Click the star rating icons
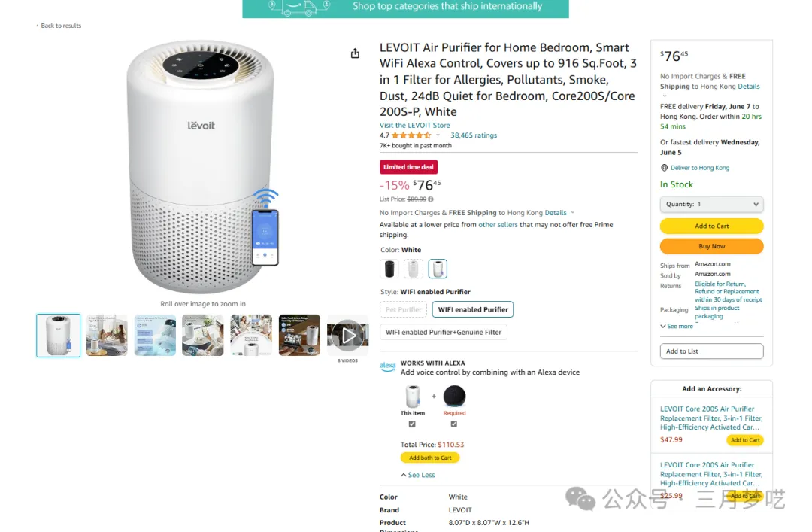The height and width of the screenshot is (532, 812). [411, 135]
